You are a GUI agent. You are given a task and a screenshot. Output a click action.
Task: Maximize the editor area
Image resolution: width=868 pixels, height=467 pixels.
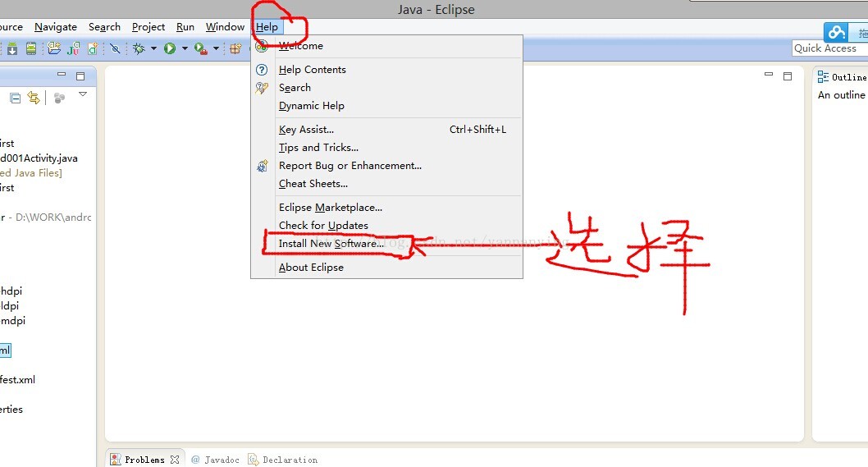tap(788, 76)
